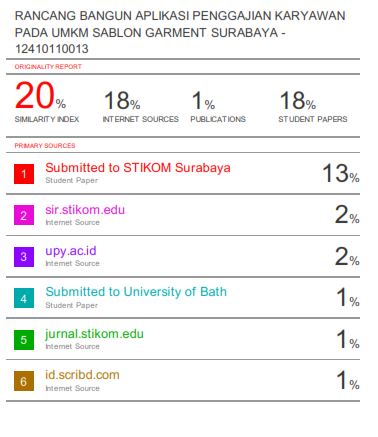378x437 pixels.
Task: Click the 13% match for STIKOM Surabaya
Action: (341, 174)
